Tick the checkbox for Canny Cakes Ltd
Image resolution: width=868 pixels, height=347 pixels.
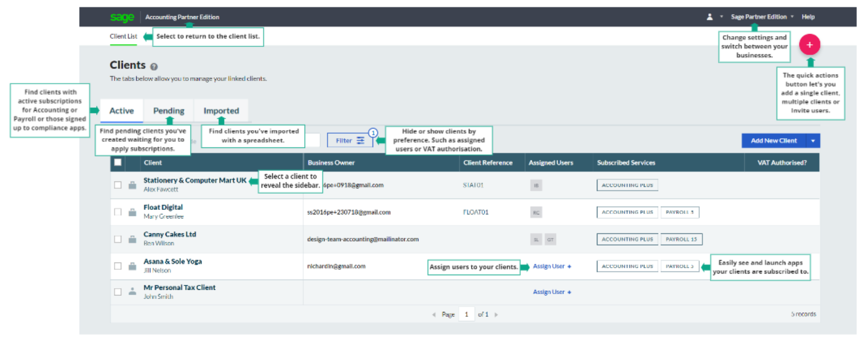click(x=118, y=239)
